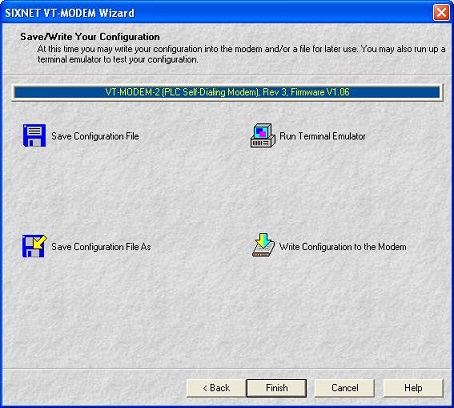This screenshot has width=454, height=408.
Task: Click the Save/Write Your Configuration heading
Action: coord(90,37)
